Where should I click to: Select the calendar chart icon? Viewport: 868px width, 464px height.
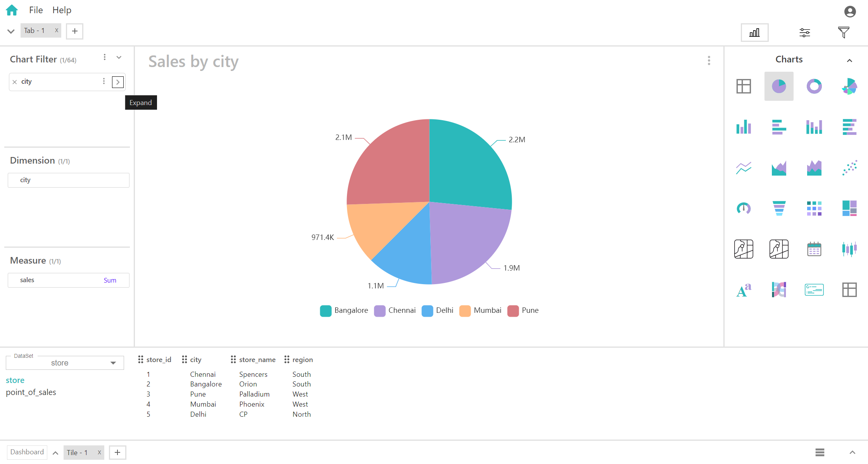pyautogui.click(x=814, y=249)
